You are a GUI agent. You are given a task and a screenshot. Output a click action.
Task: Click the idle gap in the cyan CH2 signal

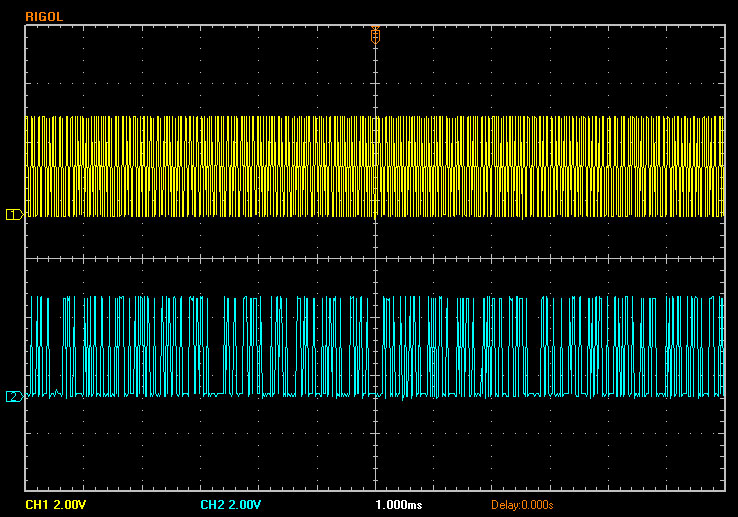click(x=215, y=394)
